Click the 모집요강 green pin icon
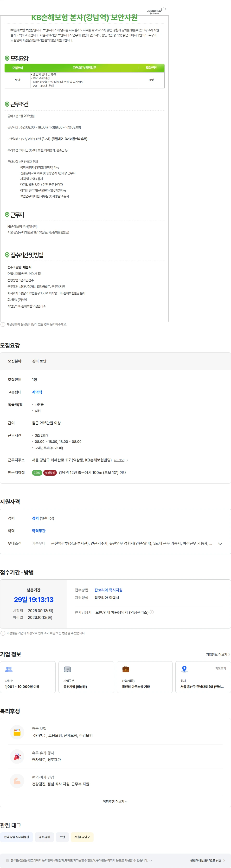The height and width of the screenshot is (868, 231). 7,58
